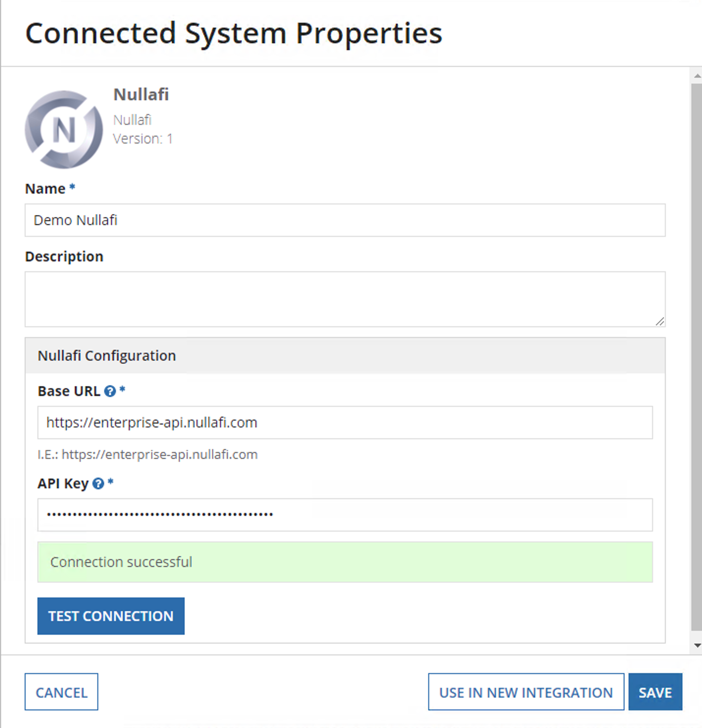702x728 pixels.
Task: Click the scrollbar down arrow
Action: [697, 646]
